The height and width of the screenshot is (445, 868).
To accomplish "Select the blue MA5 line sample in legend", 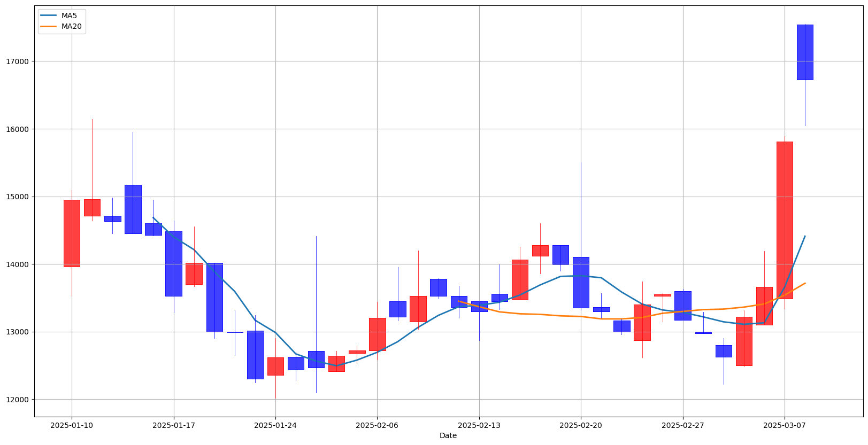I will 49,15.
